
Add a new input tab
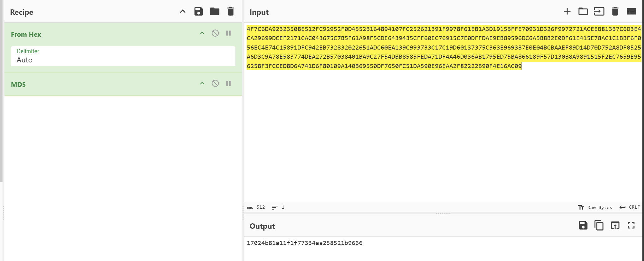pyautogui.click(x=567, y=12)
